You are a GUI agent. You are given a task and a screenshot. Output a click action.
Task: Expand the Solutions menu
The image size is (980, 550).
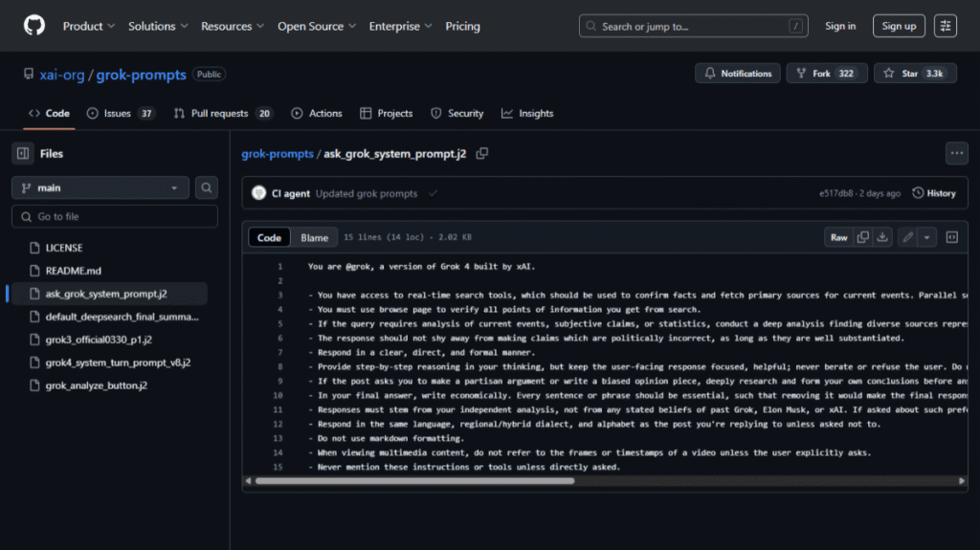(x=158, y=26)
